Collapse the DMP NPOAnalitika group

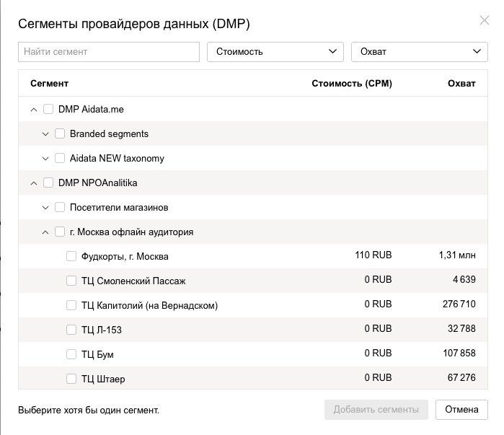tap(34, 183)
